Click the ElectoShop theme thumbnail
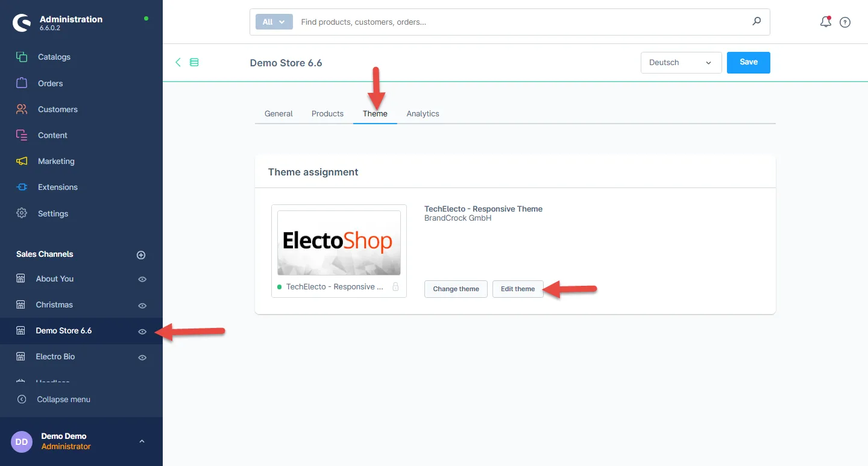 339,242
